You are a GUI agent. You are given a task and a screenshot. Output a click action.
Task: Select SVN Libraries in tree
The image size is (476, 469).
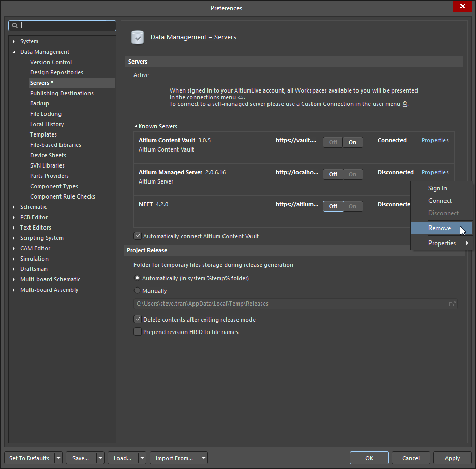coord(47,165)
